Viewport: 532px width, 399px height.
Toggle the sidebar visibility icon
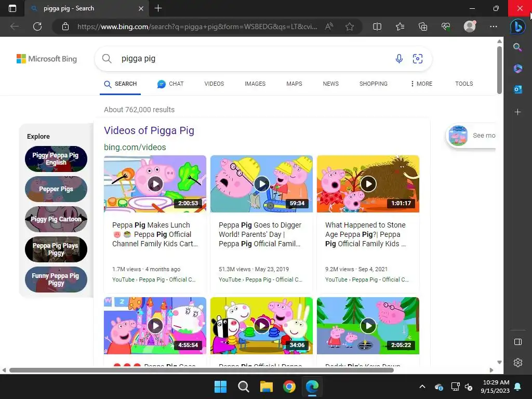pos(518,342)
